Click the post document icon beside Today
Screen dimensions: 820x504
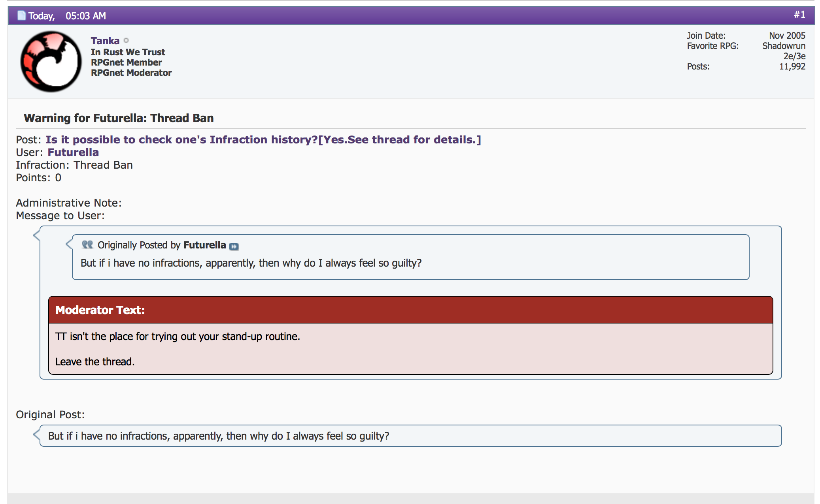(x=21, y=16)
